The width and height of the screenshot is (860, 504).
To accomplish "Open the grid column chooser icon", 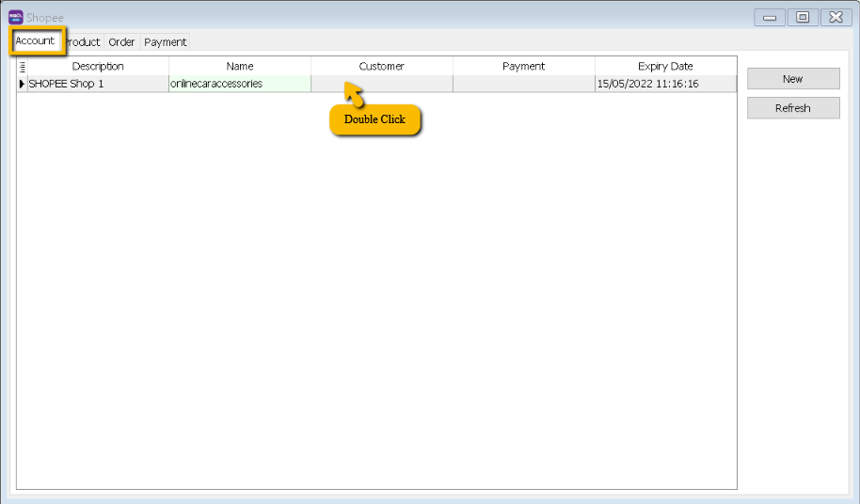I will coord(22,67).
